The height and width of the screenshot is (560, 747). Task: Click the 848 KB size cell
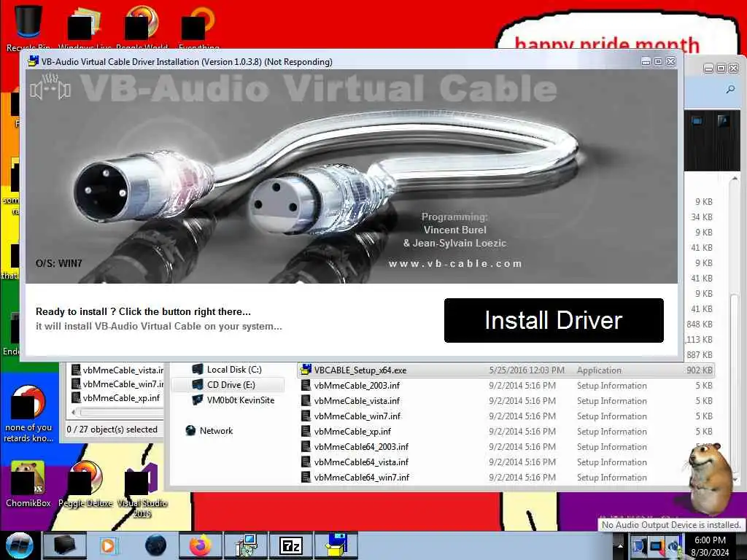(700, 324)
